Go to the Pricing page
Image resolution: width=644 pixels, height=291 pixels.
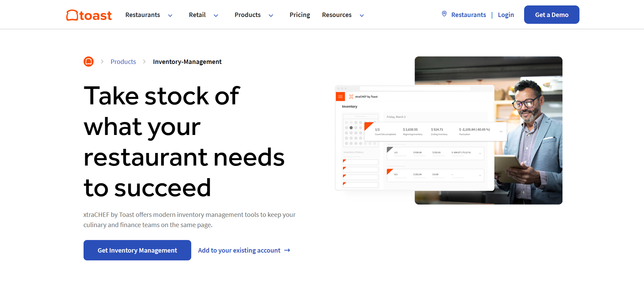tap(300, 15)
